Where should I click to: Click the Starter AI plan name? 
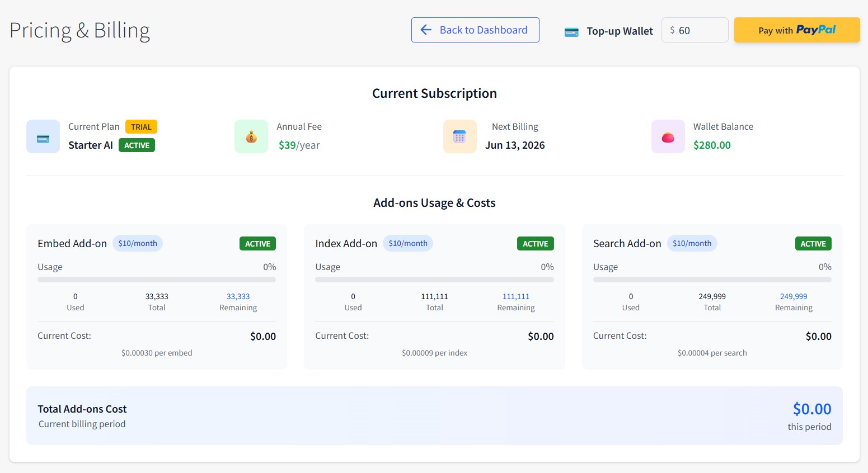[x=91, y=145]
